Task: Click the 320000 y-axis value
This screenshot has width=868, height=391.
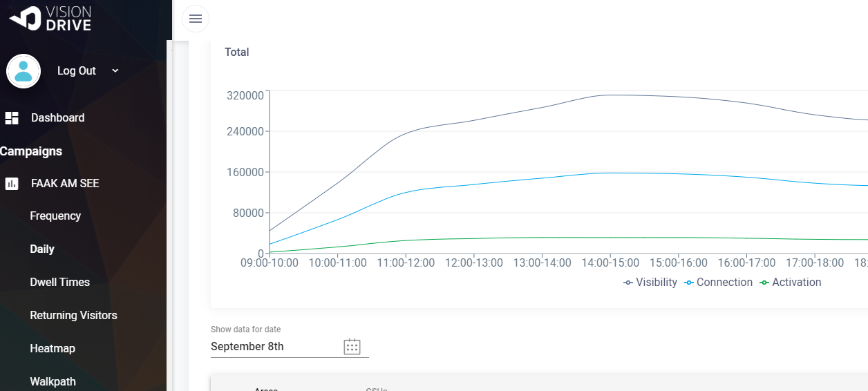Action: [245, 95]
